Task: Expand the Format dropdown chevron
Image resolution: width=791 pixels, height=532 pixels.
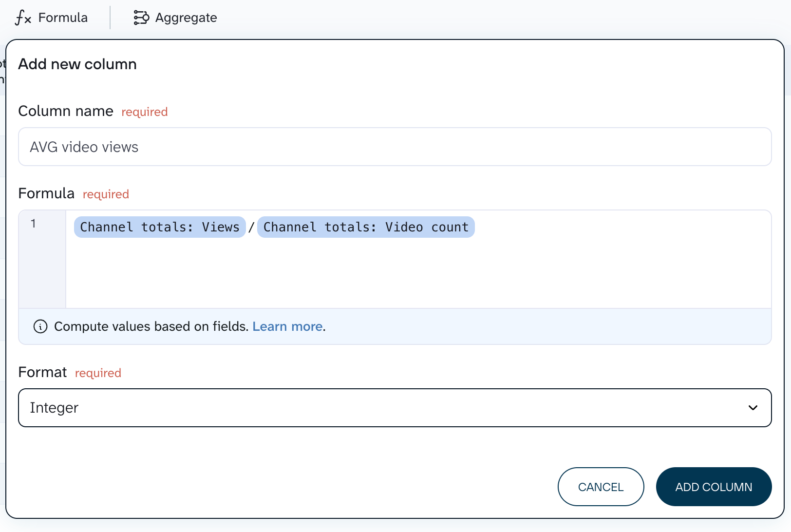Action: 753,408
